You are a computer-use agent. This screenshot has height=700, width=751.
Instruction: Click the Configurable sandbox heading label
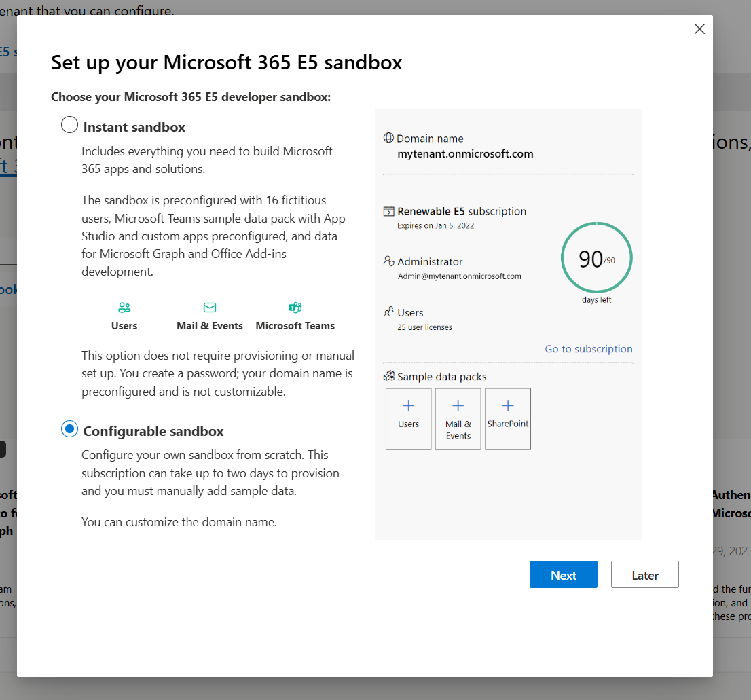(153, 431)
